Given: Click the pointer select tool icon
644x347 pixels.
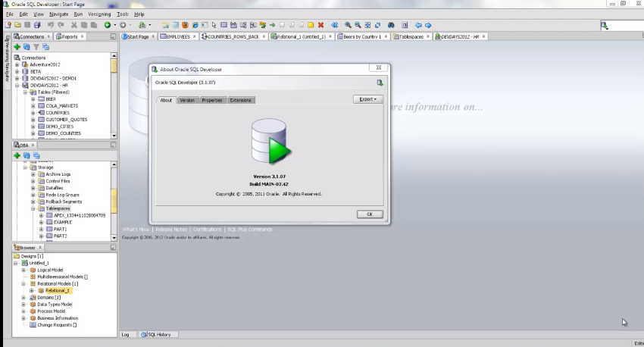Looking at the screenshot, I should (214, 25).
